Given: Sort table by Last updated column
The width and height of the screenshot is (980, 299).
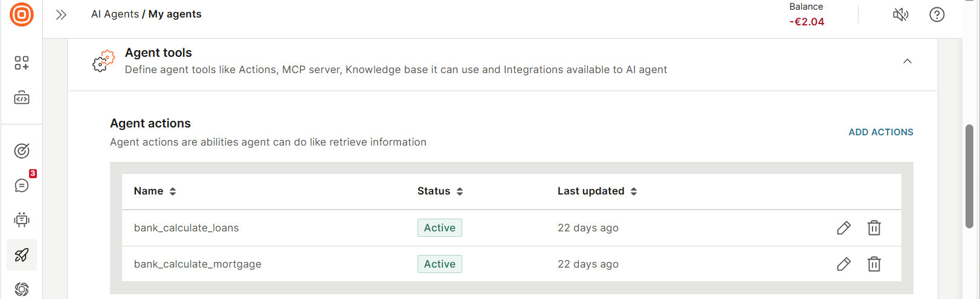Looking at the screenshot, I should pyautogui.click(x=634, y=191).
